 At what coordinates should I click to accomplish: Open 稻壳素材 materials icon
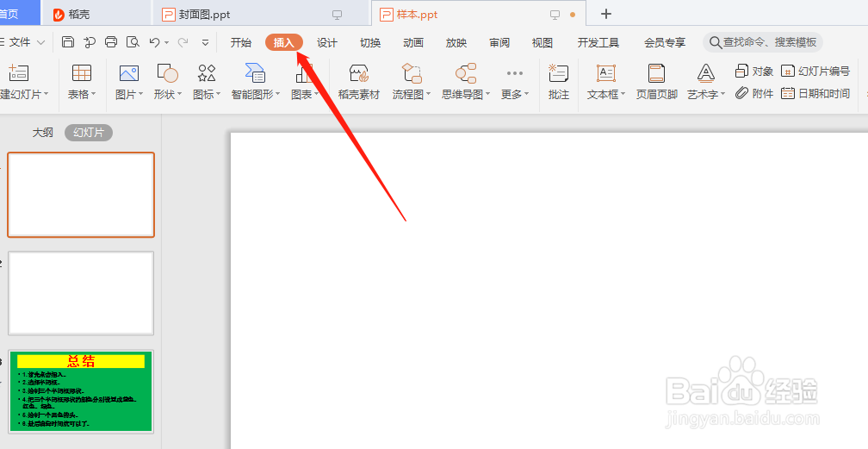pyautogui.click(x=359, y=72)
